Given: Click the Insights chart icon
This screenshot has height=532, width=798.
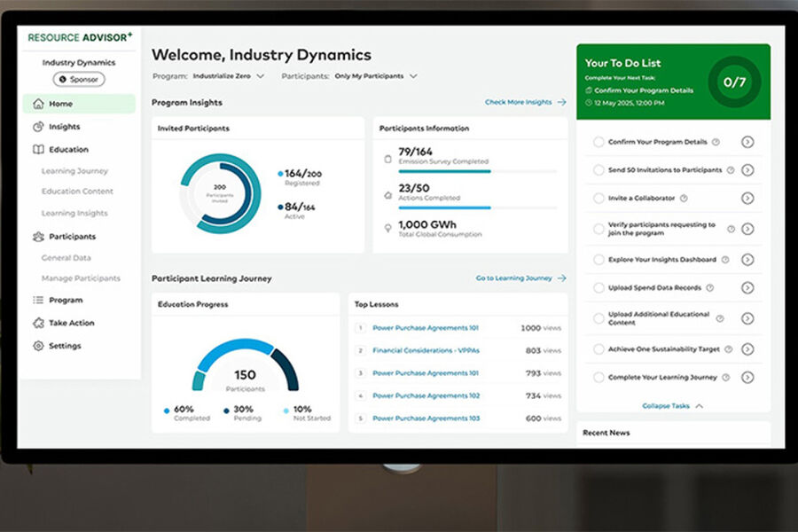Looking at the screenshot, I should [x=38, y=127].
